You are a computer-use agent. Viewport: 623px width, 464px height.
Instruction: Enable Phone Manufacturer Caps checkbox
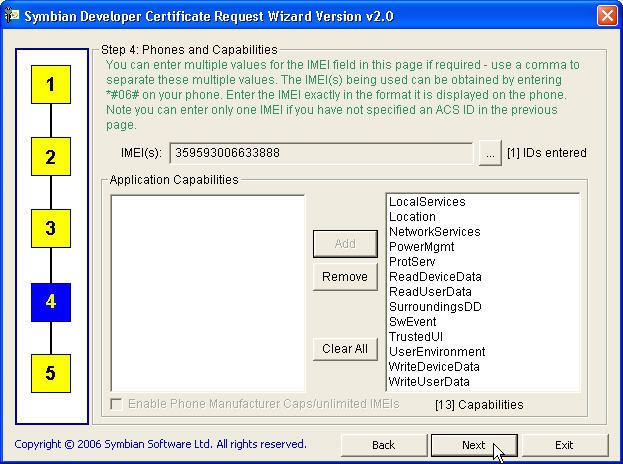tap(117, 404)
